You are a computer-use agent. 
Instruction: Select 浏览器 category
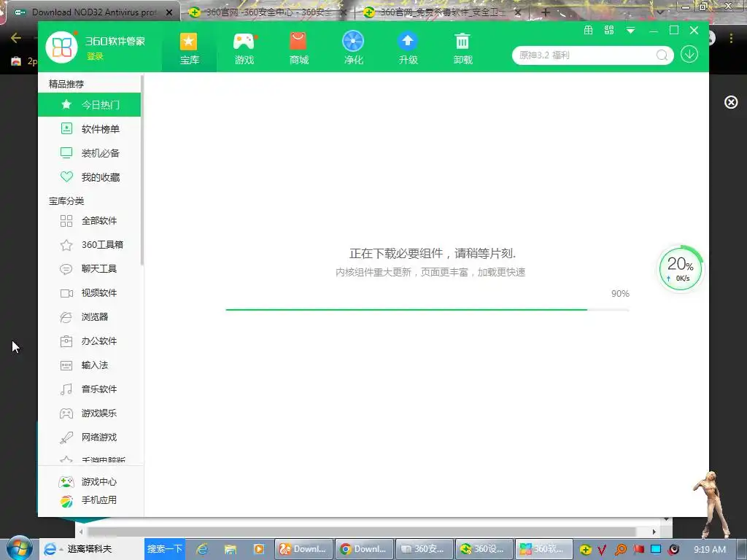(90, 316)
